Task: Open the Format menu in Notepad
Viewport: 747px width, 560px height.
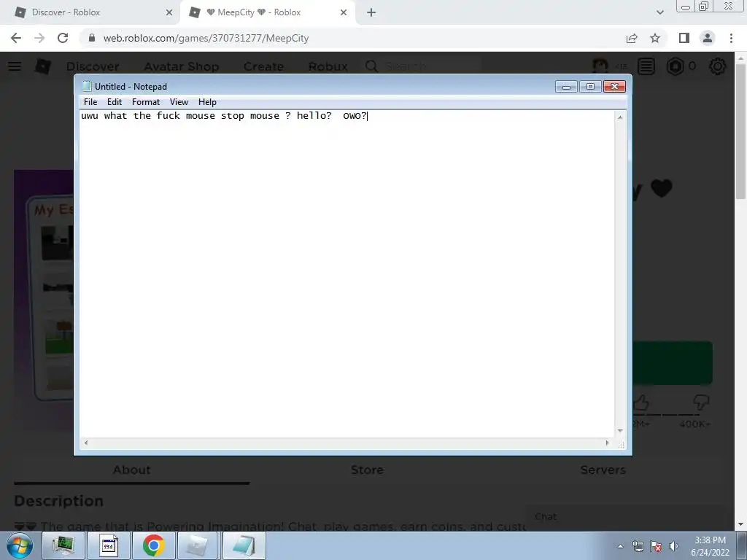Action: 146,102
